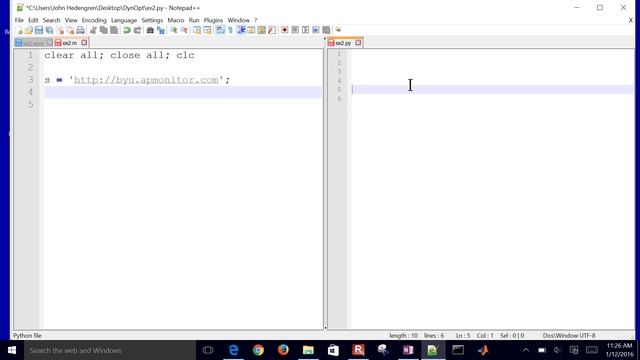Click the Cut scissors toolbar icon
The image size is (640, 360).
pyautogui.click(x=93, y=30)
